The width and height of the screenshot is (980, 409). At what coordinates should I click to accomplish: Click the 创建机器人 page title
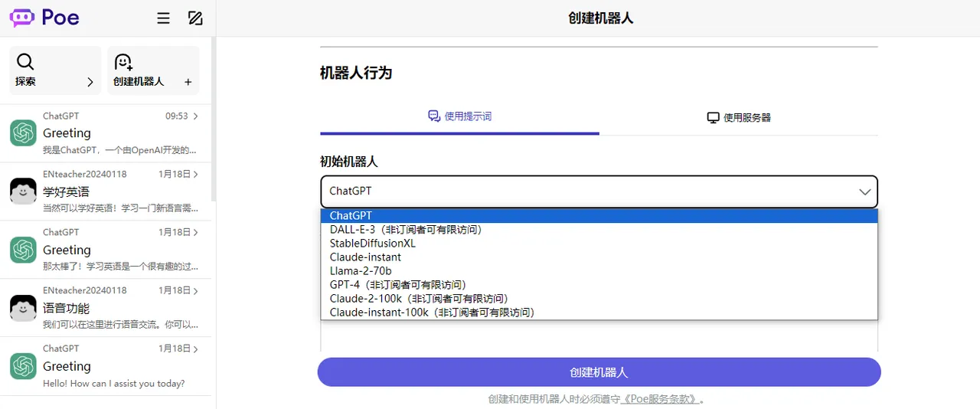click(x=601, y=18)
